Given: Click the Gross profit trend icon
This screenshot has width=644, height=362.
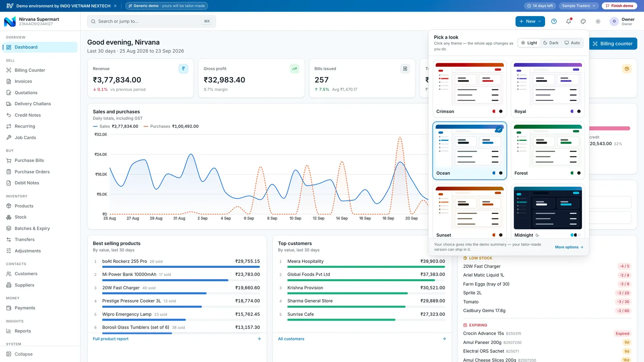Looking at the screenshot, I should click(x=295, y=69).
